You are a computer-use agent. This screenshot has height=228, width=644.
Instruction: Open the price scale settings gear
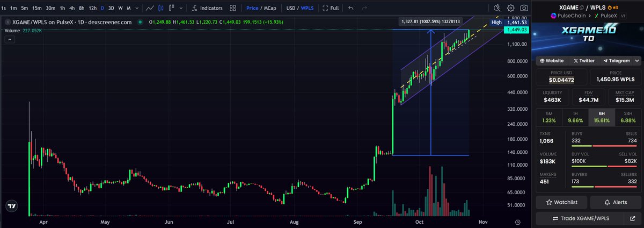[x=517, y=222]
